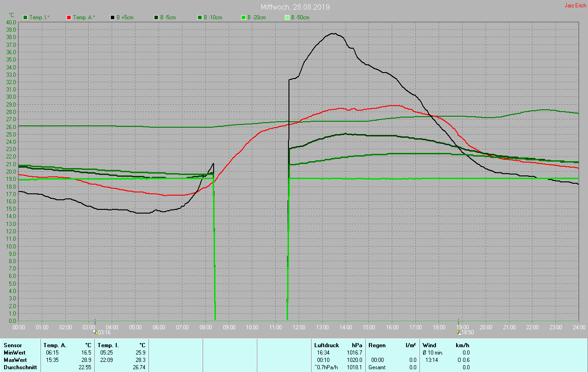
Task: Click the moonset icon beside 18:50
Action: click(458, 332)
